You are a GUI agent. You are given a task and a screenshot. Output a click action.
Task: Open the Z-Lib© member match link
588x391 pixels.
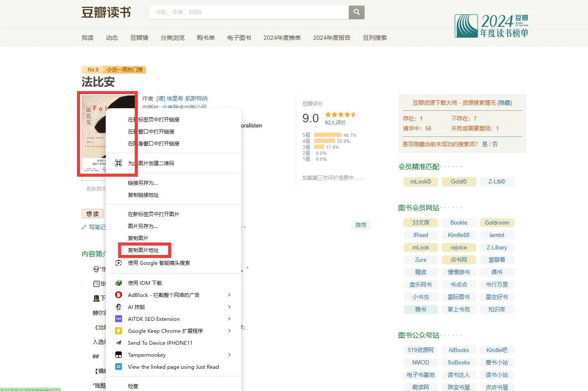pyautogui.click(x=497, y=181)
